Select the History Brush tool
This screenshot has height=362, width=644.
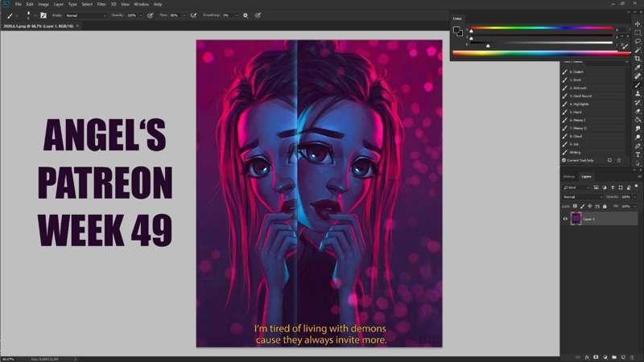[638, 102]
